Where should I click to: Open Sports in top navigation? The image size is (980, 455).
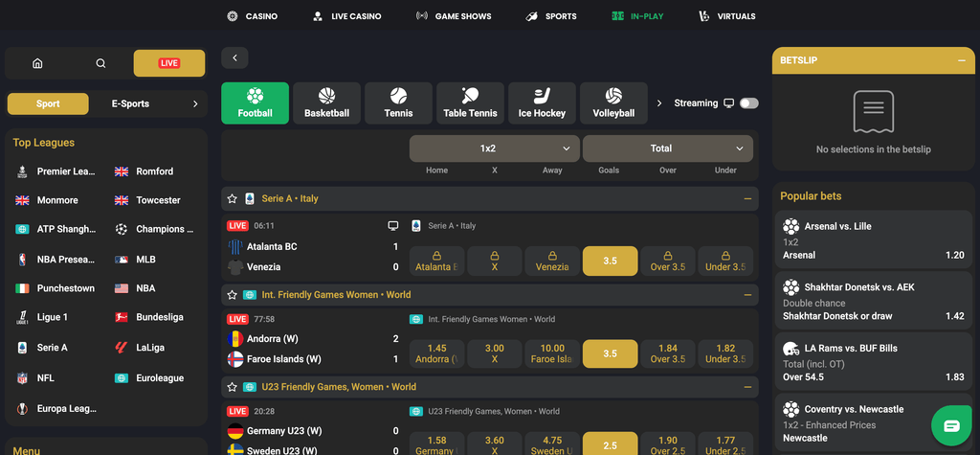pyautogui.click(x=551, y=16)
